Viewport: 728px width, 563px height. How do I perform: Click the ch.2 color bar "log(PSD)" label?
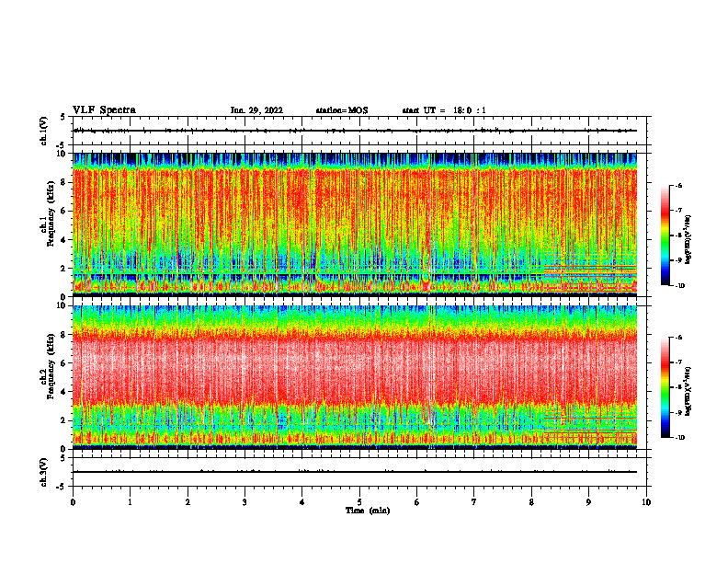[688, 392]
